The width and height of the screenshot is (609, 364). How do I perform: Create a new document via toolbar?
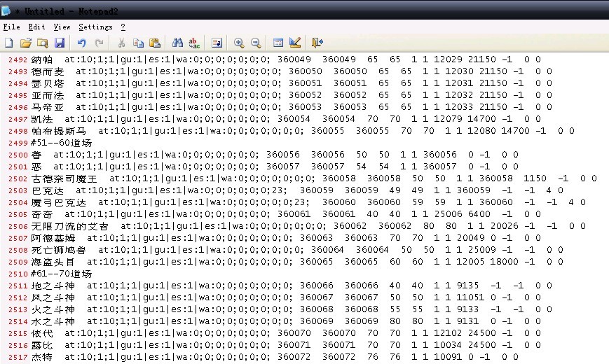[x=9, y=43]
